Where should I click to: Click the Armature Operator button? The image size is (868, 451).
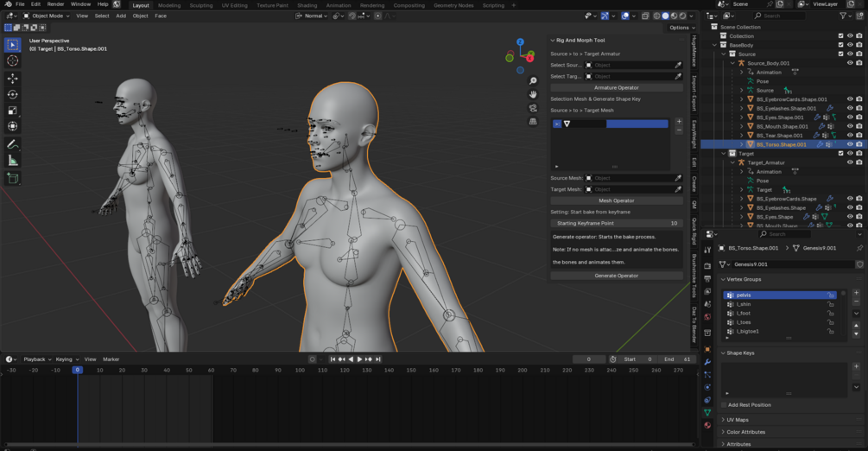coord(616,87)
